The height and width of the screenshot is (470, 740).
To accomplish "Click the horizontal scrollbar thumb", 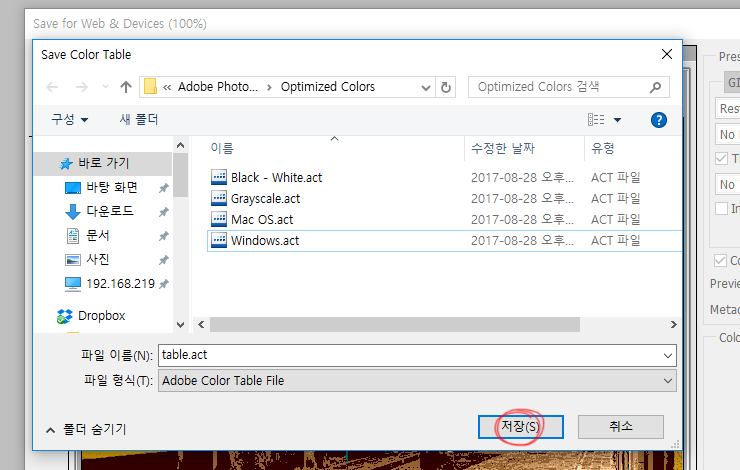I will (x=395, y=325).
